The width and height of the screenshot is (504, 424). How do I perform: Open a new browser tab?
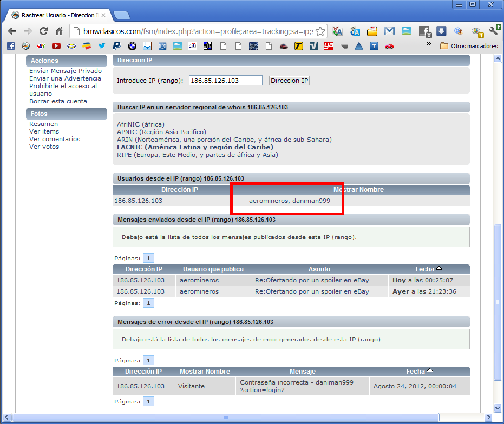(x=122, y=15)
